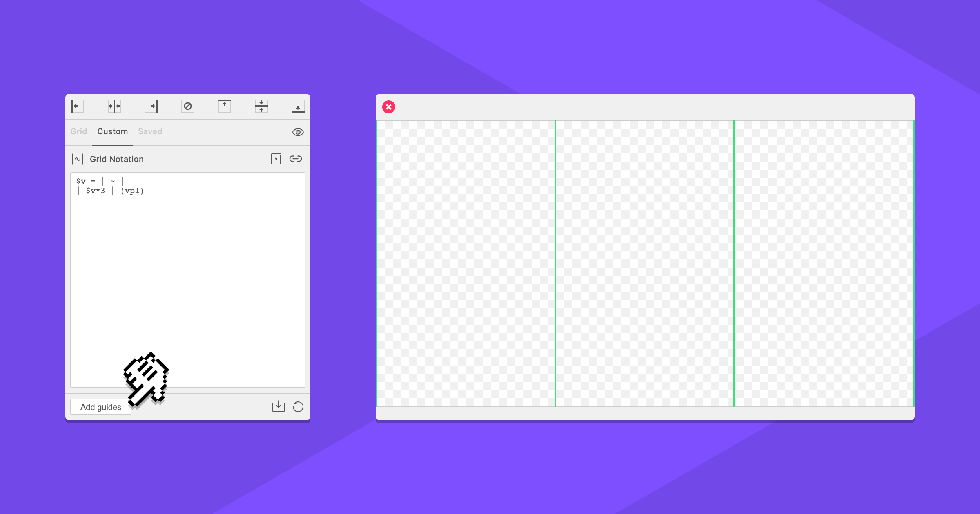Open the Grid Notation help documentation
Viewport: 980px width, 514px height.
click(x=276, y=159)
